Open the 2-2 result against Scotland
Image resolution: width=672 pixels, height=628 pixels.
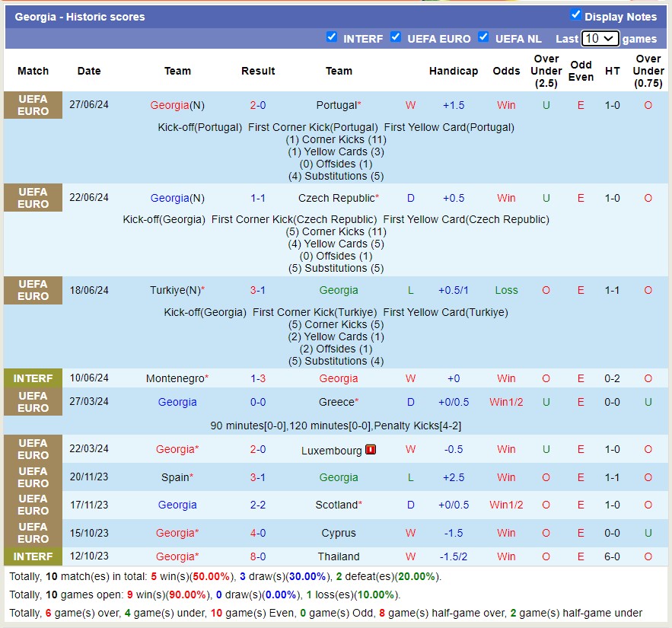258,505
